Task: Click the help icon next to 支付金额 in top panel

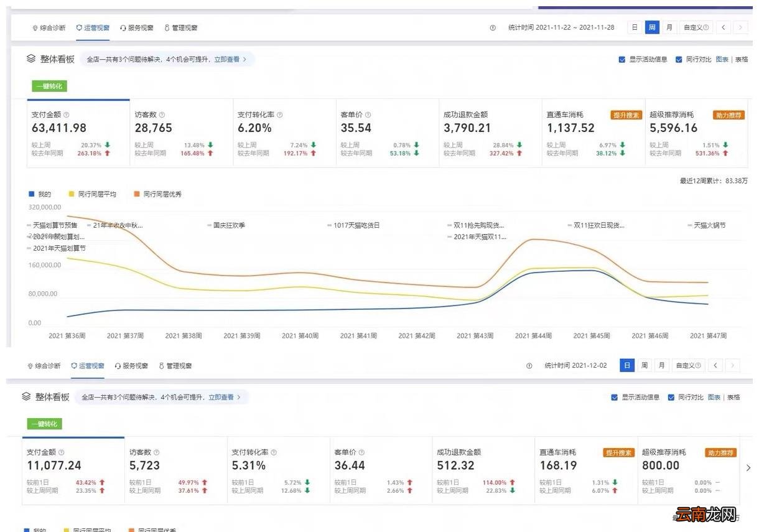Action: 67,115
